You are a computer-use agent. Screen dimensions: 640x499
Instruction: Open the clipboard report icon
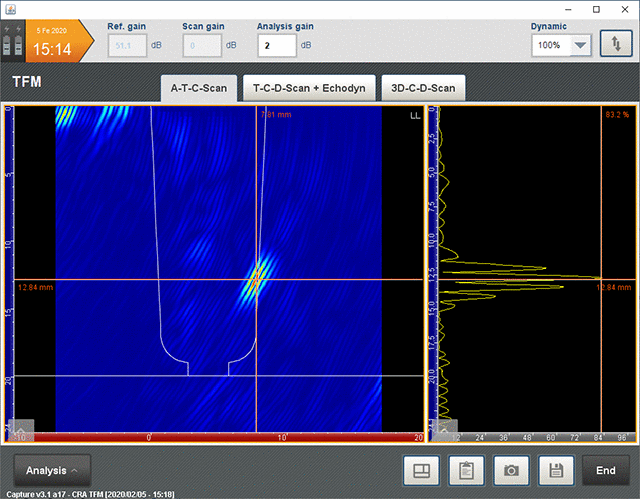coord(465,470)
